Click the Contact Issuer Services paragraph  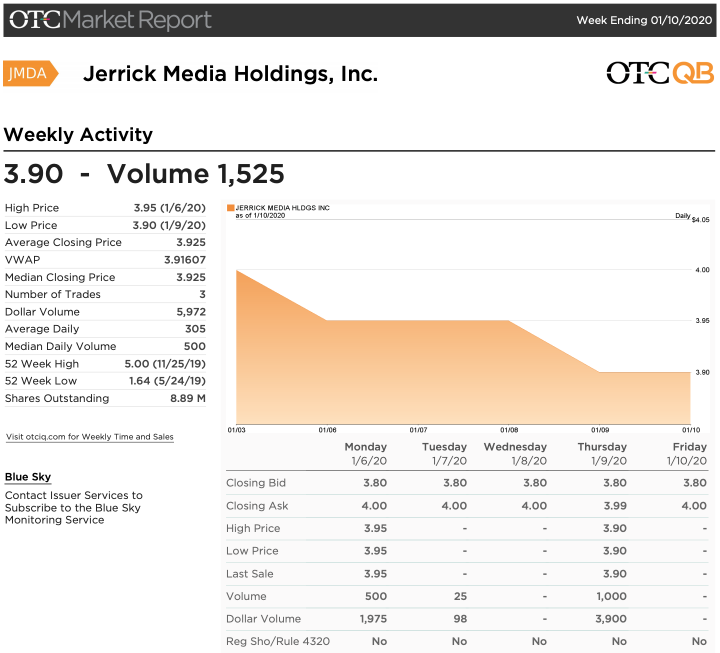click(x=73, y=507)
